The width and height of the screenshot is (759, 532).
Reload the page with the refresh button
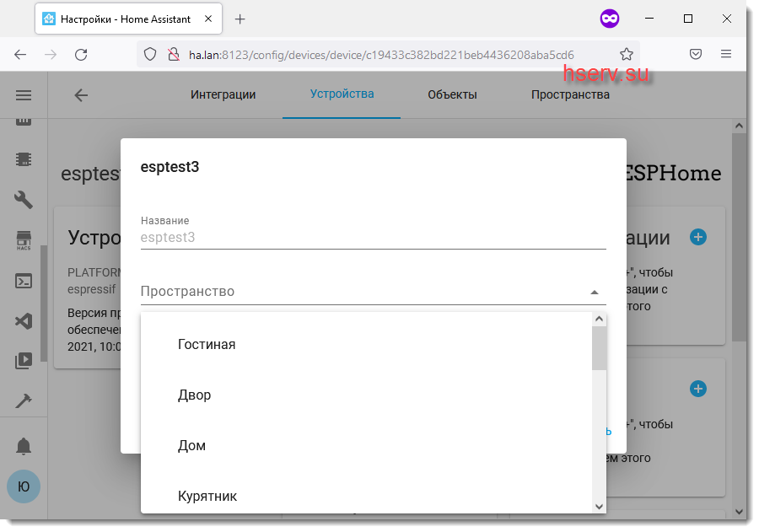click(81, 54)
